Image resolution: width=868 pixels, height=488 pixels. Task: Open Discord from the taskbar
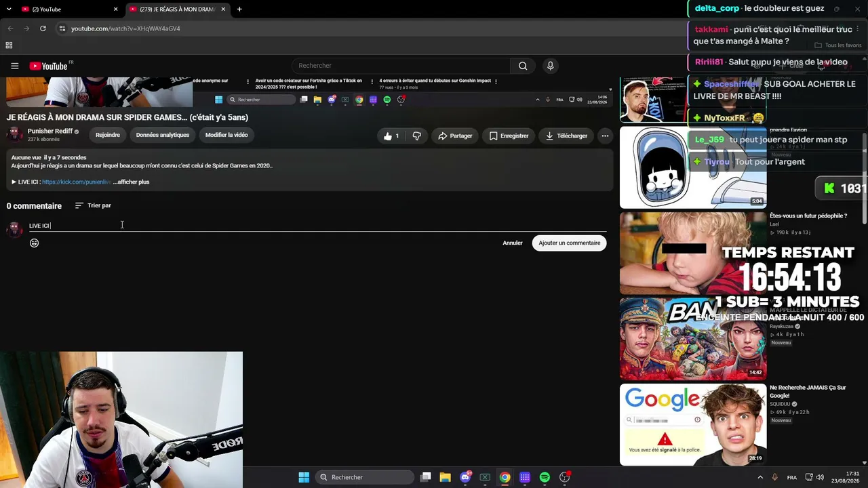click(x=465, y=477)
